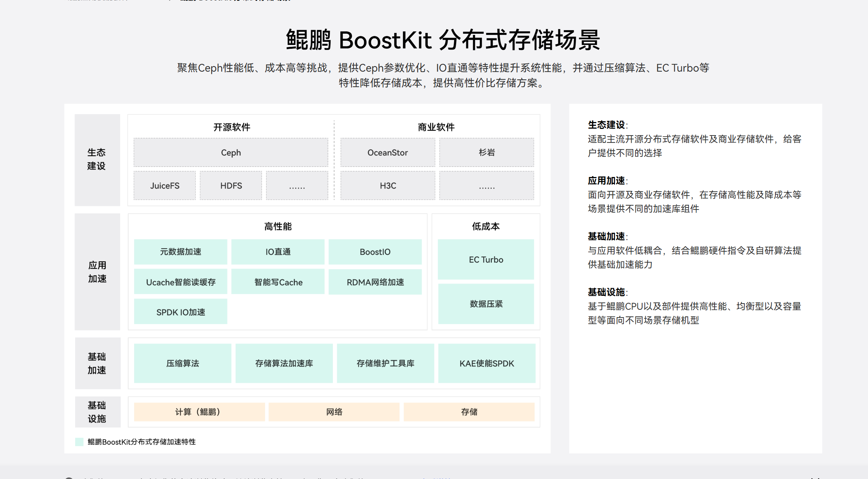Click the SPDK IO加速 block

pos(181,312)
